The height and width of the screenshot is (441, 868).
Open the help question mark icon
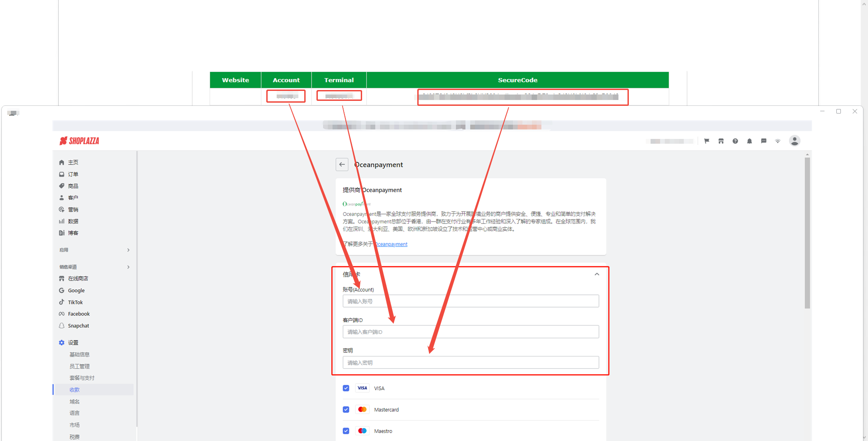(x=735, y=141)
